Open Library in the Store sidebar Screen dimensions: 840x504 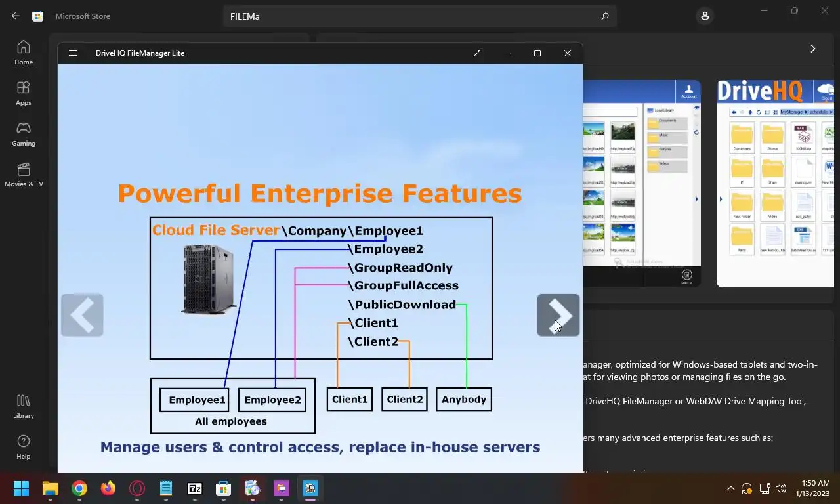click(24, 406)
